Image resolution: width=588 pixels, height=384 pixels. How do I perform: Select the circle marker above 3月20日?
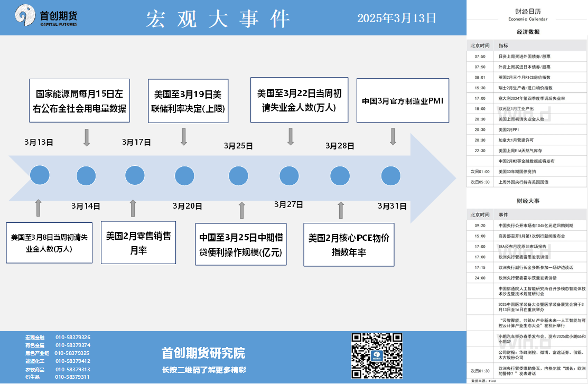(184, 175)
